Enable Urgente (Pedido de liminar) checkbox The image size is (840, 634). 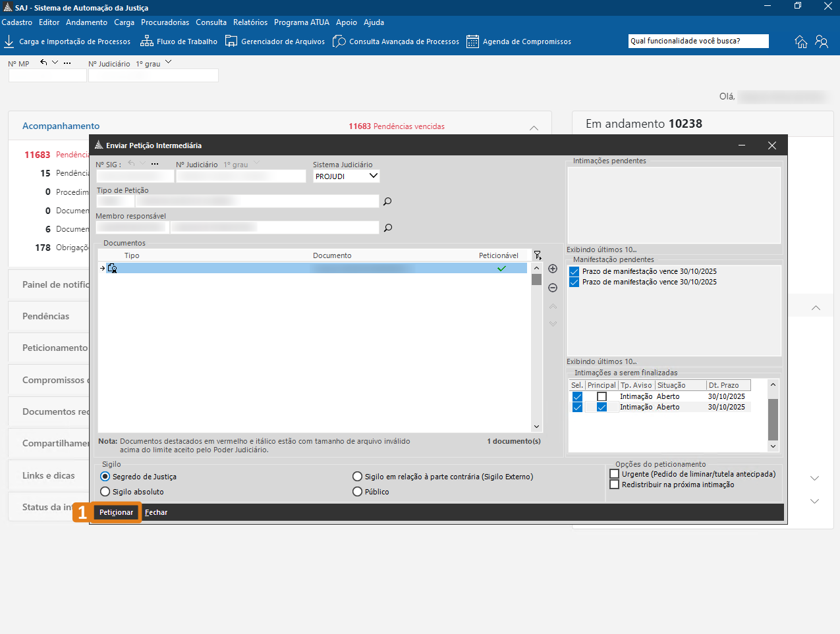[x=615, y=474]
